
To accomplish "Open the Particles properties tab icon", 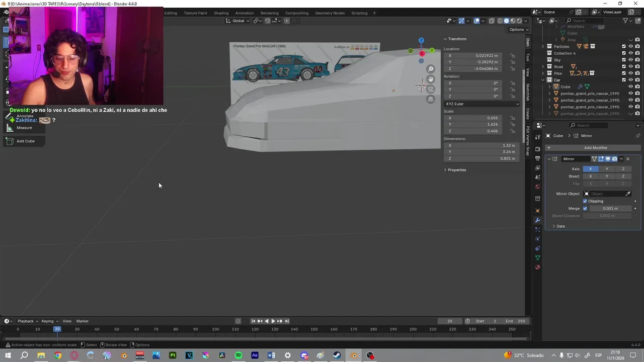I will (x=538, y=230).
